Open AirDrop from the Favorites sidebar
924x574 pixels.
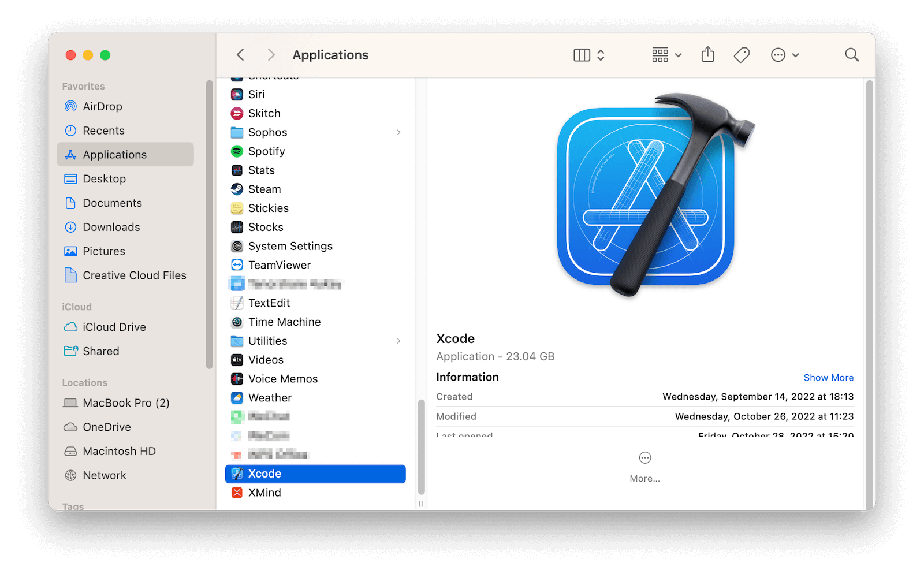[102, 106]
